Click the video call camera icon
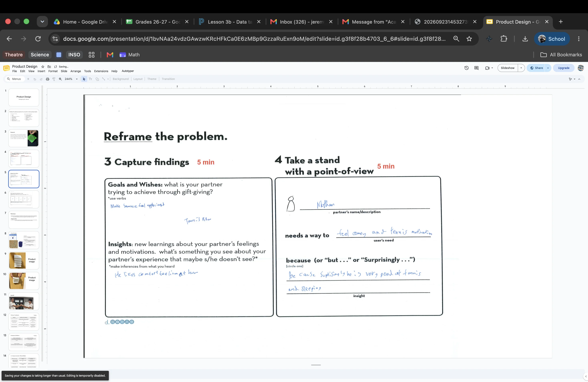 point(487,68)
